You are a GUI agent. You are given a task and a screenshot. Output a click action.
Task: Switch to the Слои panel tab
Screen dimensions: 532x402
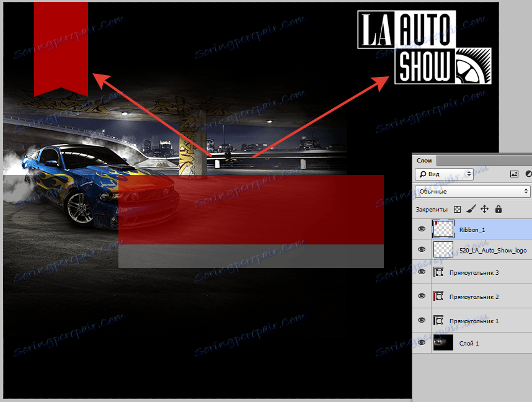[424, 160]
